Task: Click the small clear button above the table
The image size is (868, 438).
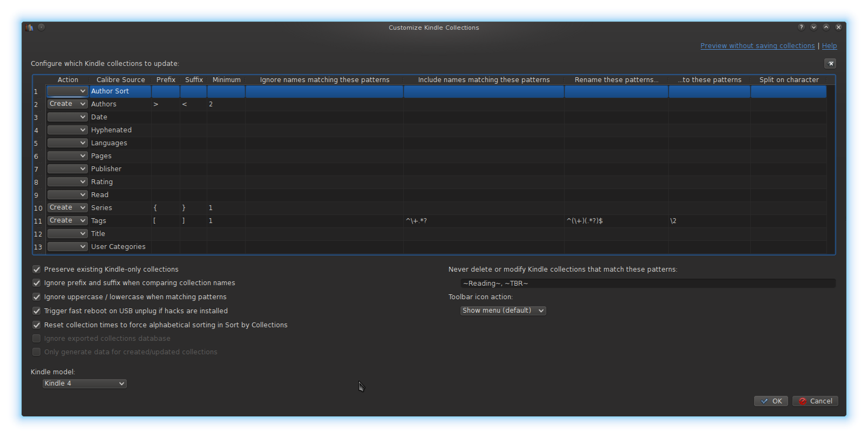Action: tap(830, 64)
